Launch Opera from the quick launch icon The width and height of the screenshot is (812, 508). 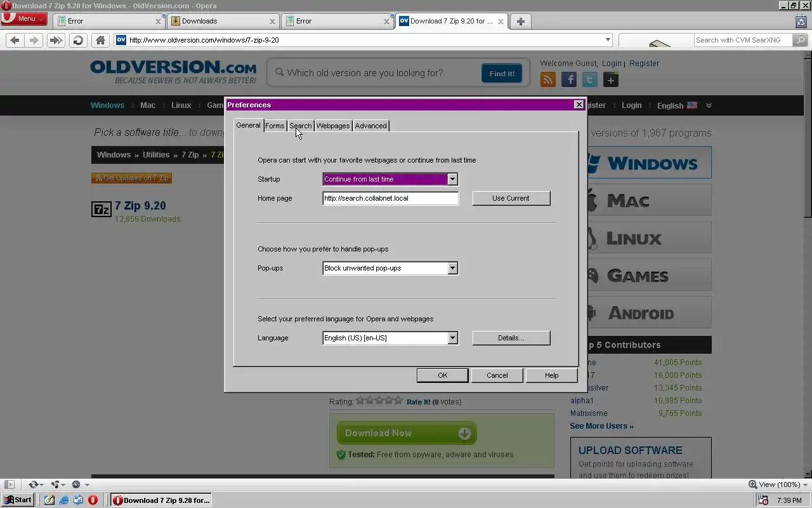click(x=93, y=500)
